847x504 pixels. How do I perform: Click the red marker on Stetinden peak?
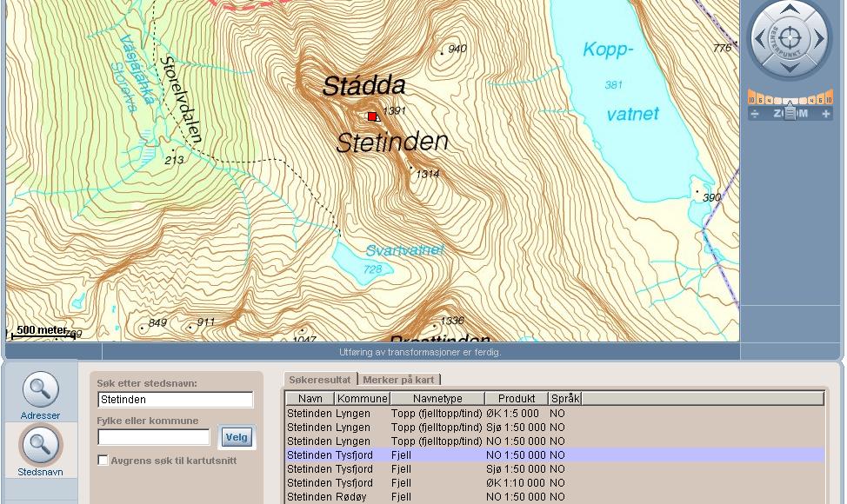pos(372,116)
